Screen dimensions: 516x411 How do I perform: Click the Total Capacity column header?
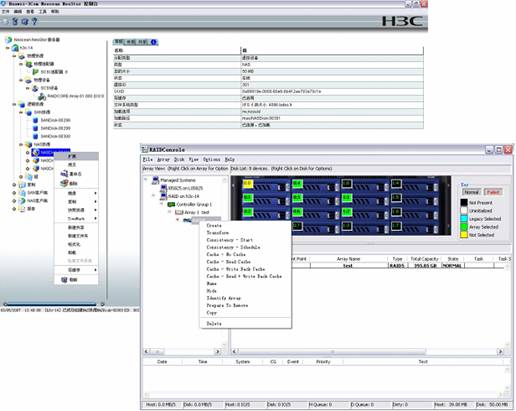pyautogui.click(x=424, y=259)
